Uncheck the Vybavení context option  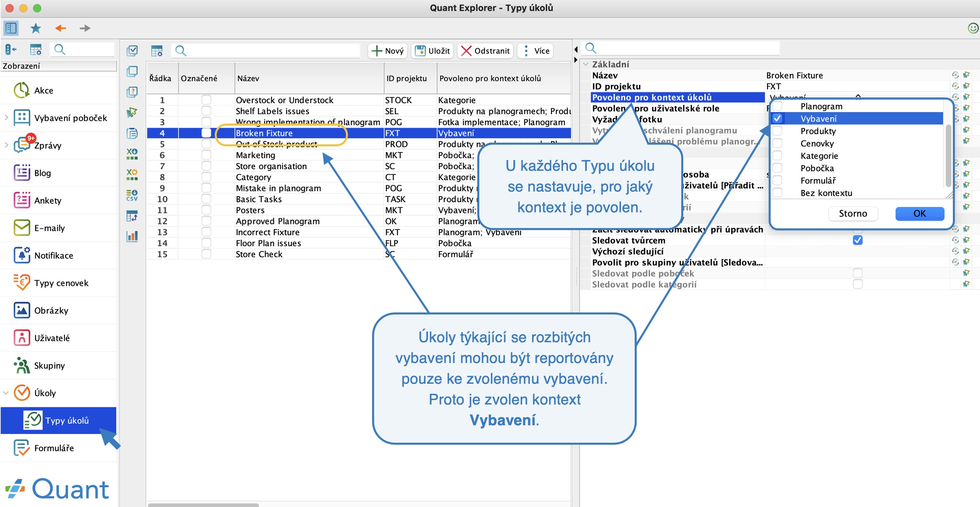point(777,118)
